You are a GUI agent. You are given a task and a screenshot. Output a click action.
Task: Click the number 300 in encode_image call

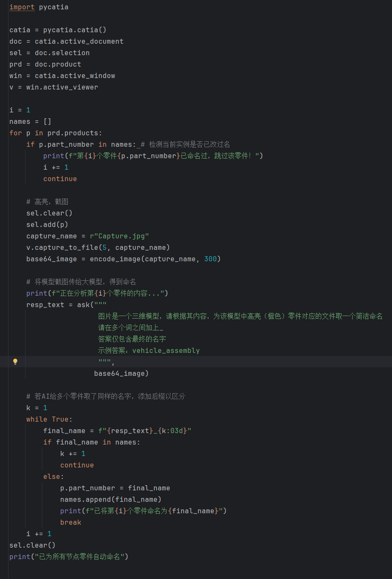(x=210, y=259)
